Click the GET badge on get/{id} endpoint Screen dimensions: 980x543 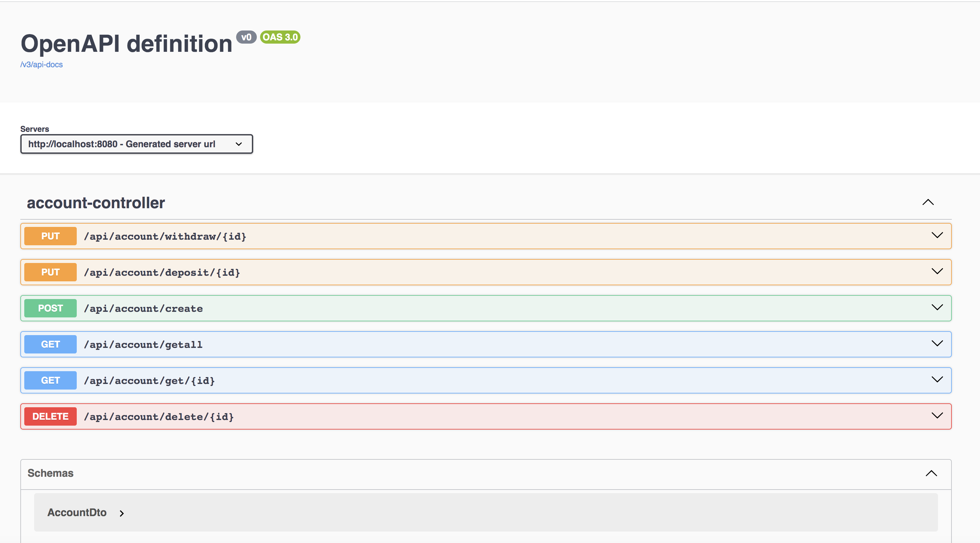tap(50, 380)
